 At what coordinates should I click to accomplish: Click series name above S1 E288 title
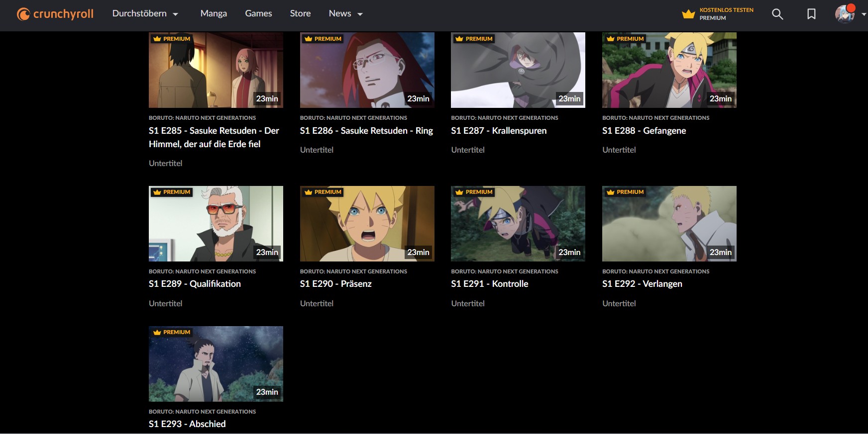(x=655, y=118)
